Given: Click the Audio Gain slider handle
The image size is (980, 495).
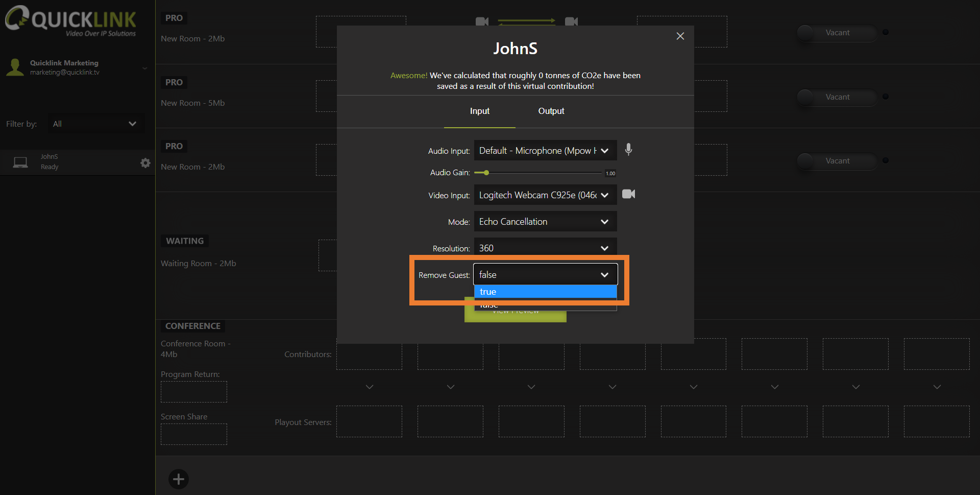Looking at the screenshot, I should [x=486, y=173].
